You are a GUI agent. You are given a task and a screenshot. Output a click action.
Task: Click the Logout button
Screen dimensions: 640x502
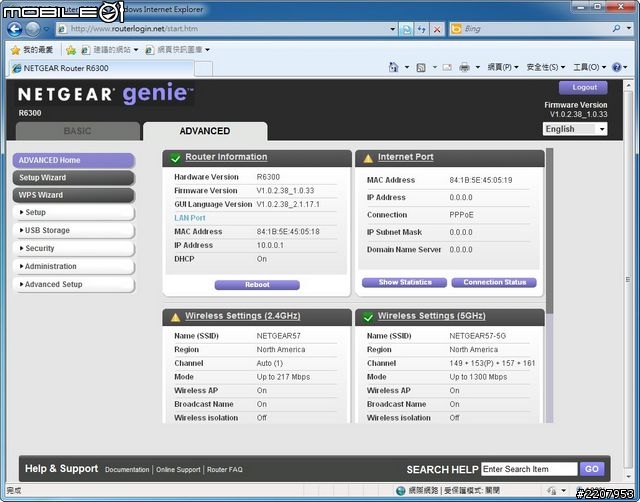pos(583,87)
